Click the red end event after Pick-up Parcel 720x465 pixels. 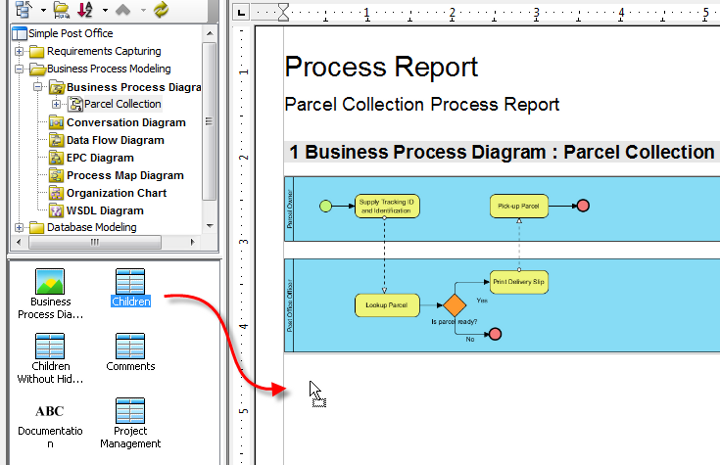coord(583,206)
